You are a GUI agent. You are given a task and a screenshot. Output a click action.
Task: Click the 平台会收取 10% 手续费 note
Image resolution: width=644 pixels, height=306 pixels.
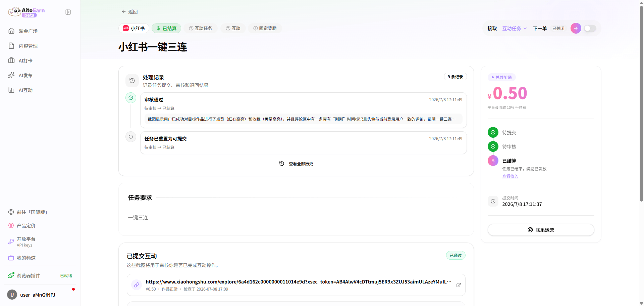coord(507,107)
